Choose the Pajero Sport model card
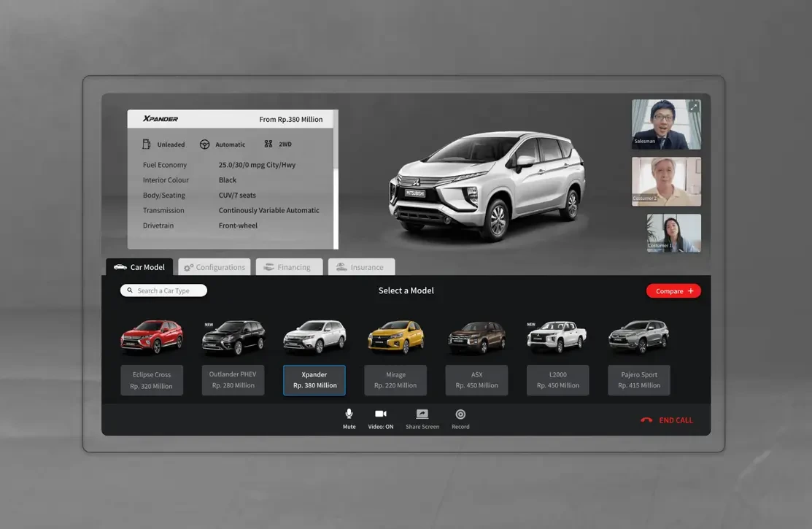This screenshot has width=812, height=529. point(639,380)
